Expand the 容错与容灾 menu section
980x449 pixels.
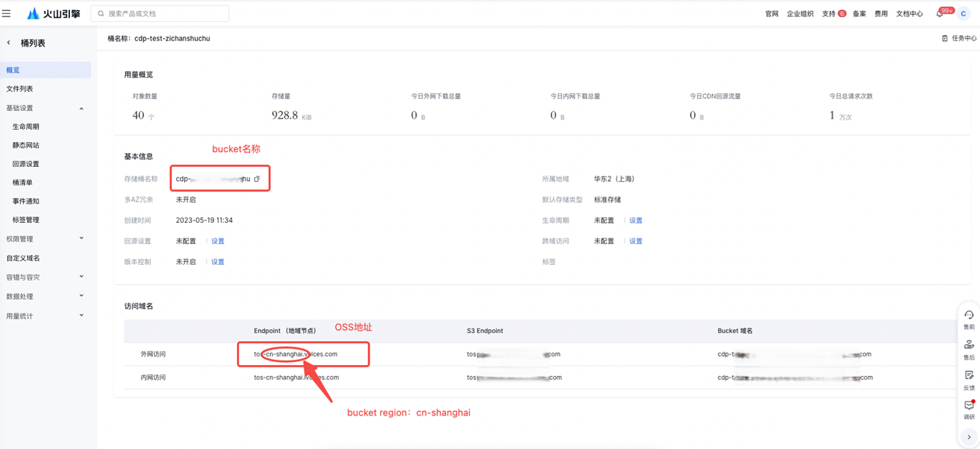(x=82, y=277)
